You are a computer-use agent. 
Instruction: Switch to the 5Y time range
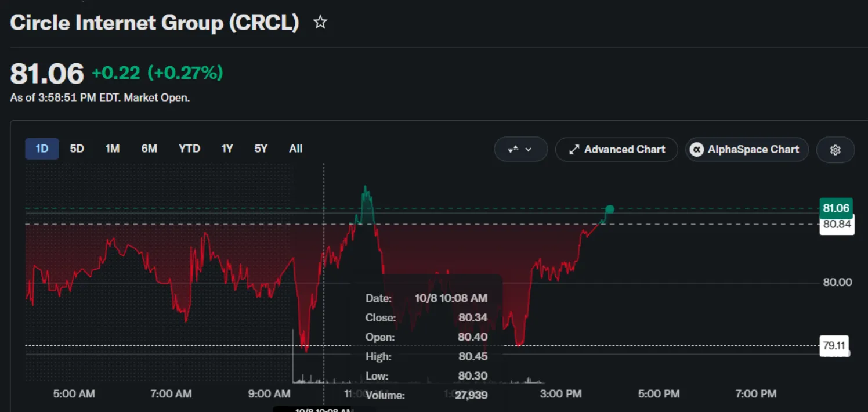point(261,149)
